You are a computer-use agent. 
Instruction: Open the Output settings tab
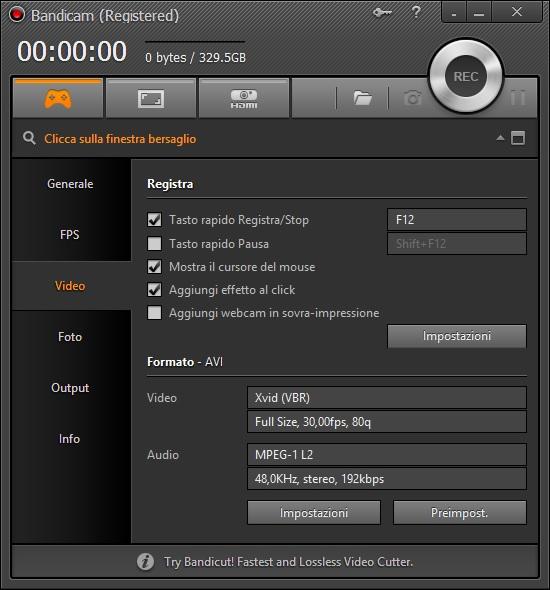[70, 388]
